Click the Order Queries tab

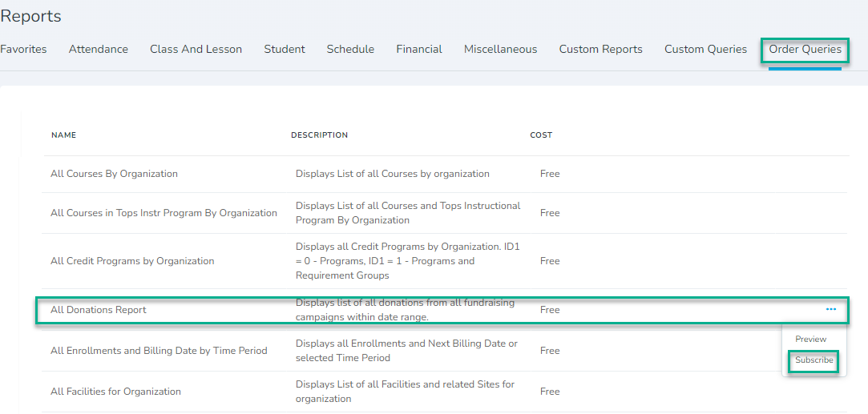[805, 50]
